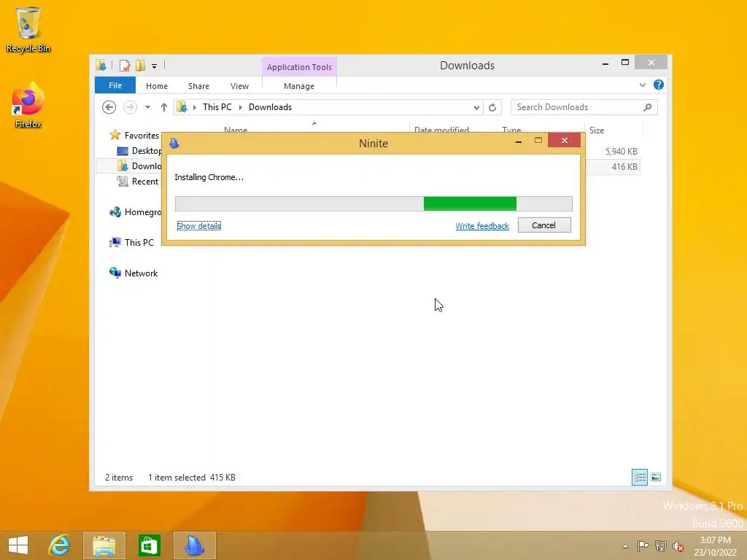Viewport: 747px width, 560px height.
Task: Switch to large thumbnails view
Action: point(656,477)
